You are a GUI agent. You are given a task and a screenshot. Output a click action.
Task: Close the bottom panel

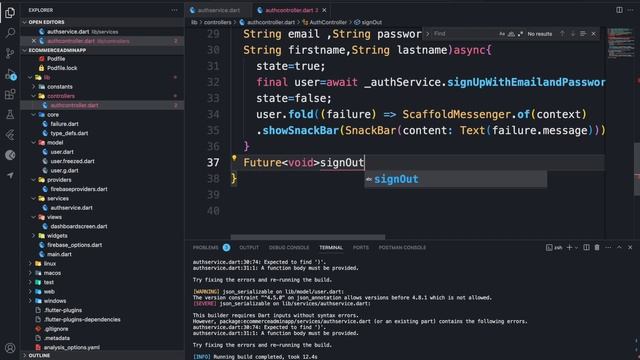630,247
